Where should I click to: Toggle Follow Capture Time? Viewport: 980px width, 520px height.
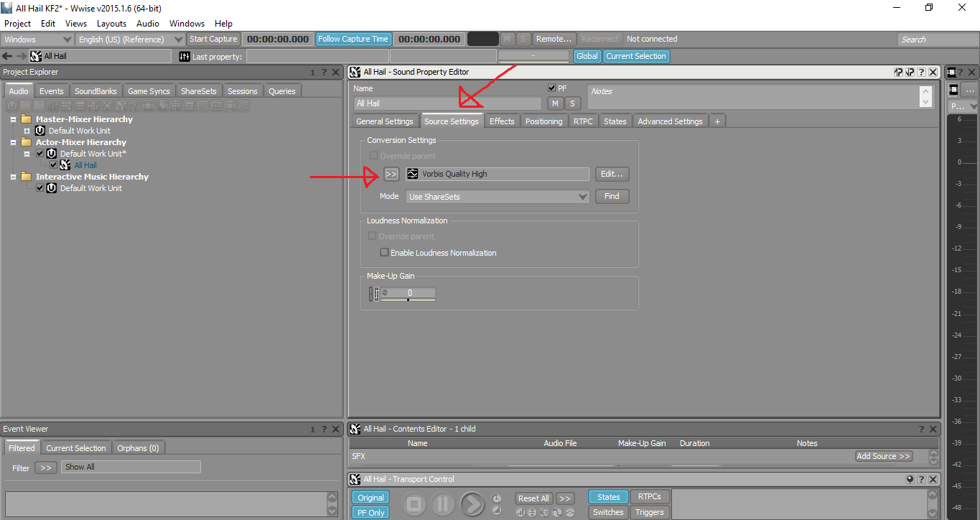[x=353, y=40]
